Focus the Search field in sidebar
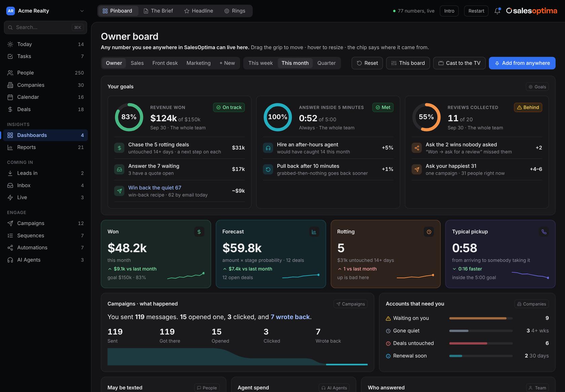This screenshot has width=565, height=392. pyautogui.click(x=45, y=28)
